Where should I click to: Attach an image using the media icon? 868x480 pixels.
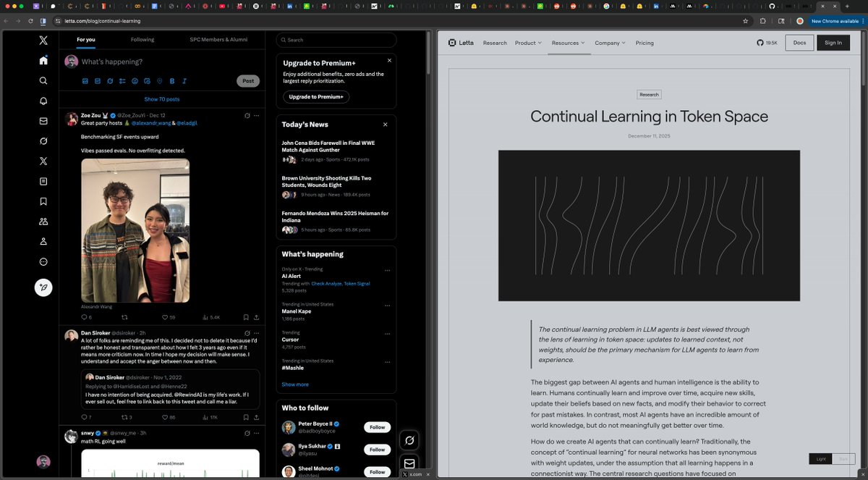(87, 81)
